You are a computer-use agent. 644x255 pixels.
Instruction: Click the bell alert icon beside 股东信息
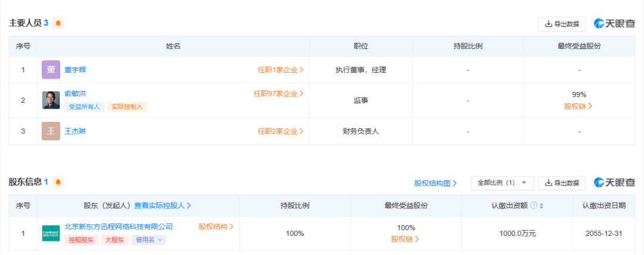click(58, 182)
